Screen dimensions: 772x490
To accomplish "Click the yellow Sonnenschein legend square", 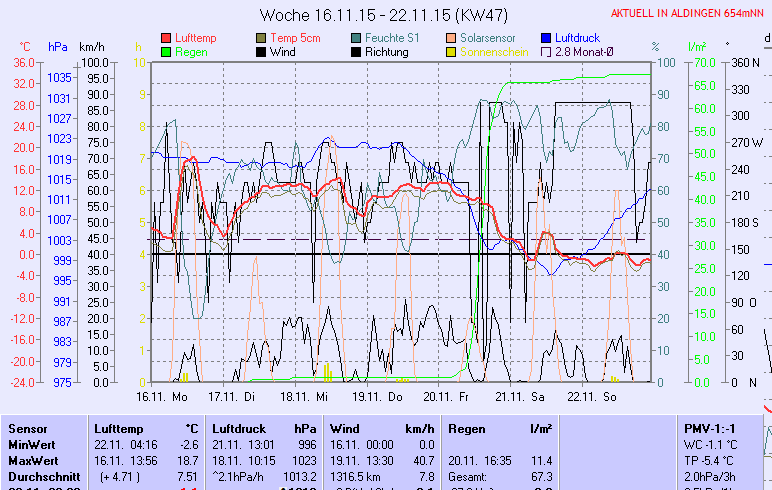I will pos(451,52).
